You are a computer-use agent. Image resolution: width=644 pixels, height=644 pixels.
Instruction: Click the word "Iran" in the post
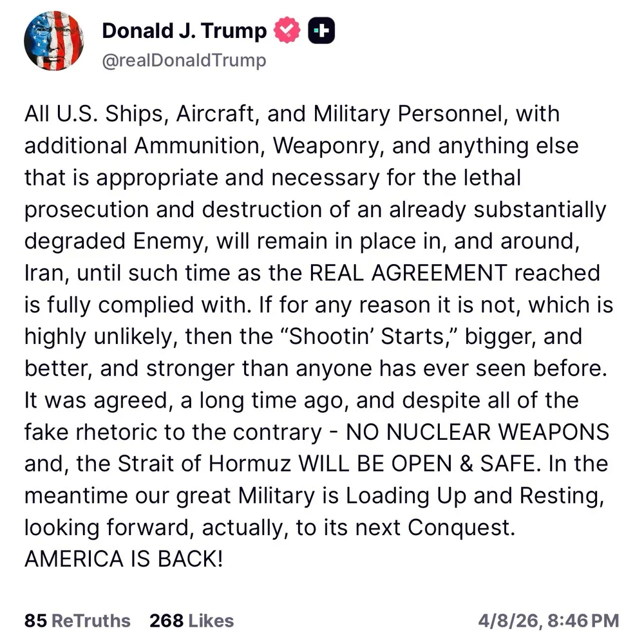[x=44, y=272]
